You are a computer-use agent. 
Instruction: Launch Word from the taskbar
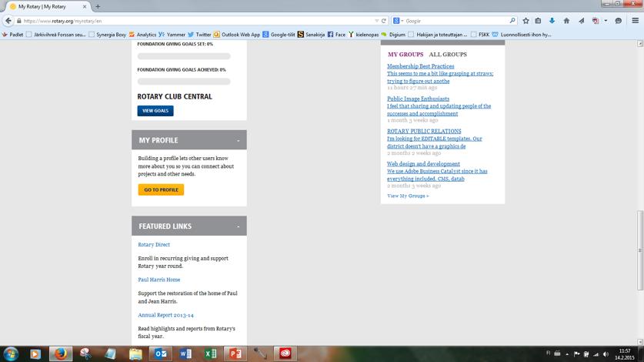[x=185, y=354]
